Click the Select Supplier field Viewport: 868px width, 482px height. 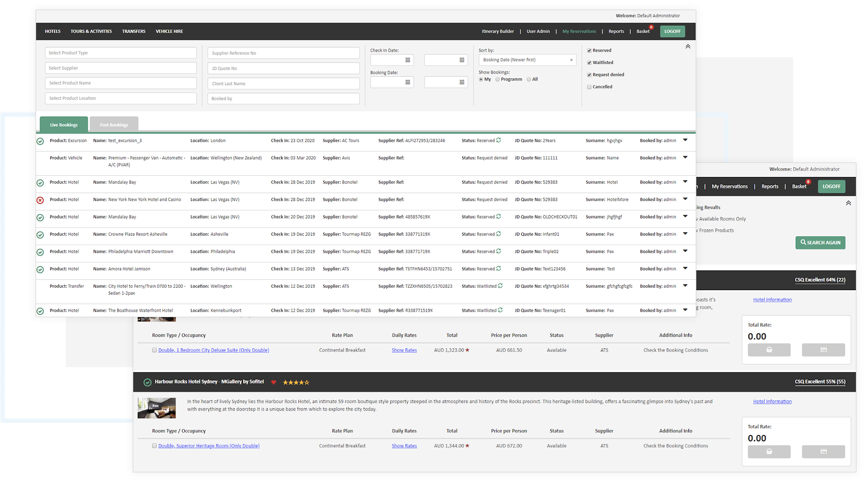pos(121,68)
